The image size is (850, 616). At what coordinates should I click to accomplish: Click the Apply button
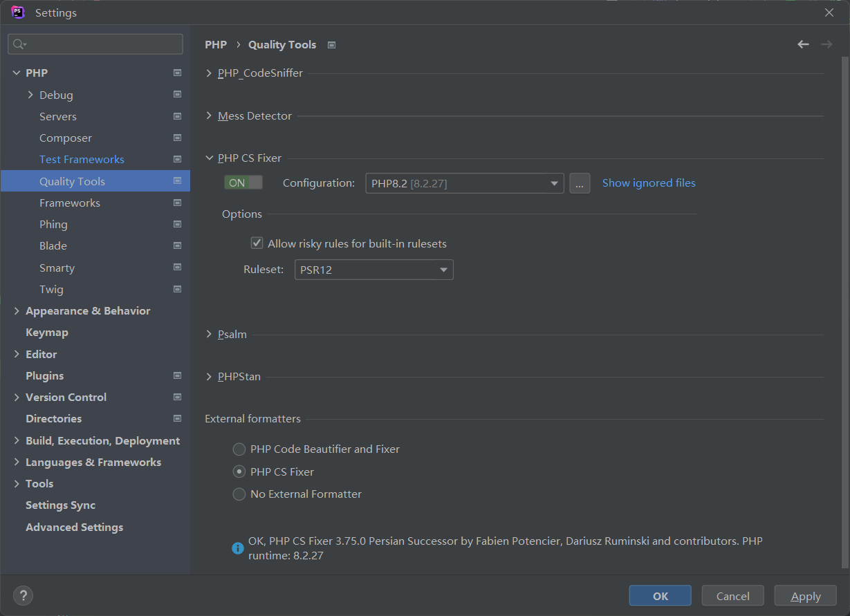click(806, 596)
